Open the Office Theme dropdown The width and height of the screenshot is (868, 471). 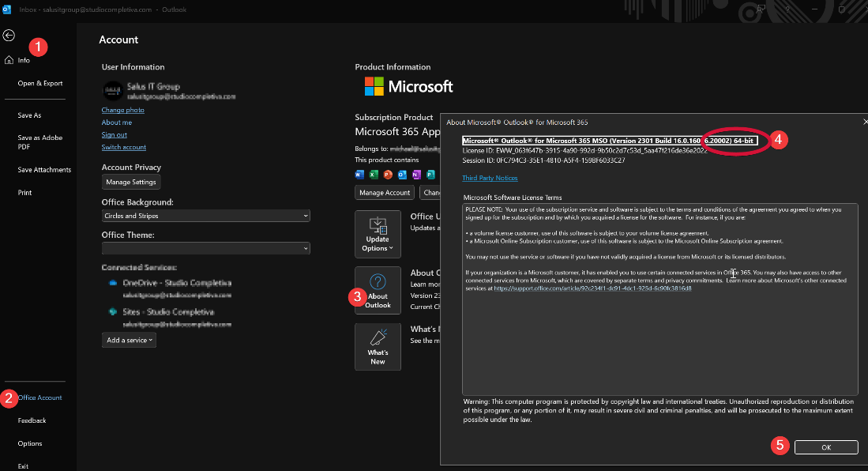[207, 250]
